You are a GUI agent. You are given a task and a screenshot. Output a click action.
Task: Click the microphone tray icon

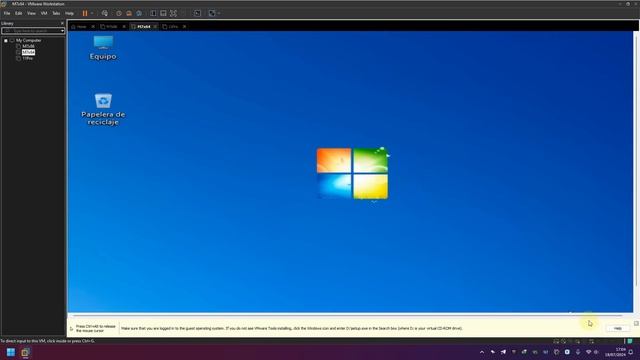tap(578, 352)
